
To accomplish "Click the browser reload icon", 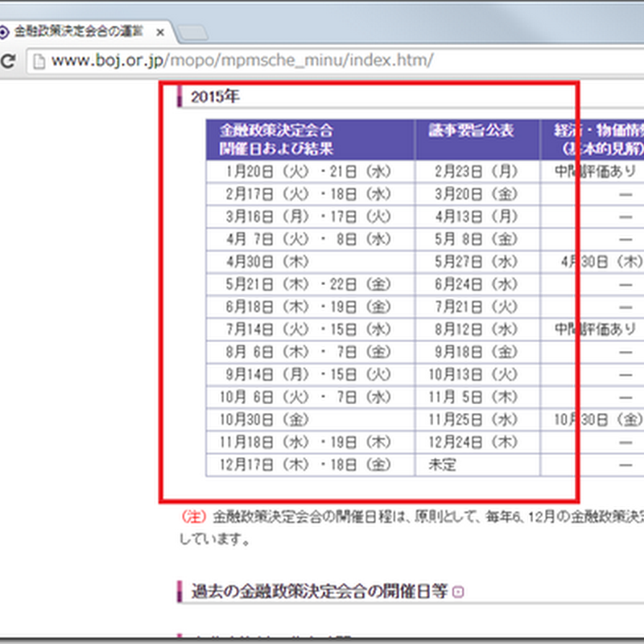I will pos(8,61).
